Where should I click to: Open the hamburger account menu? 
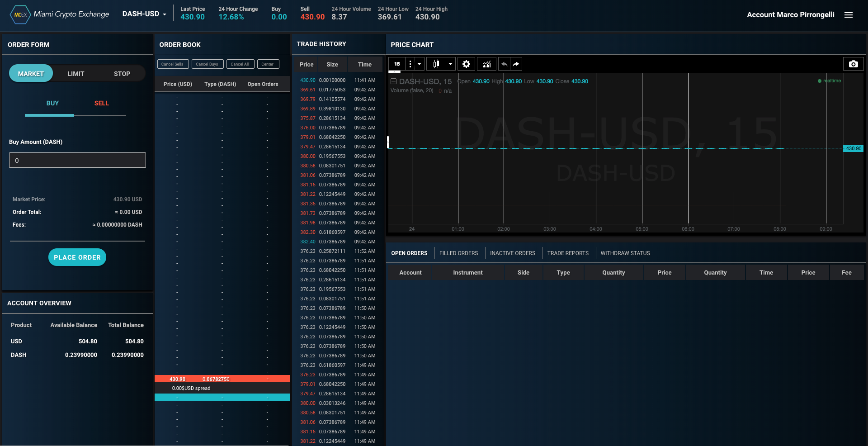coord(849,15)
